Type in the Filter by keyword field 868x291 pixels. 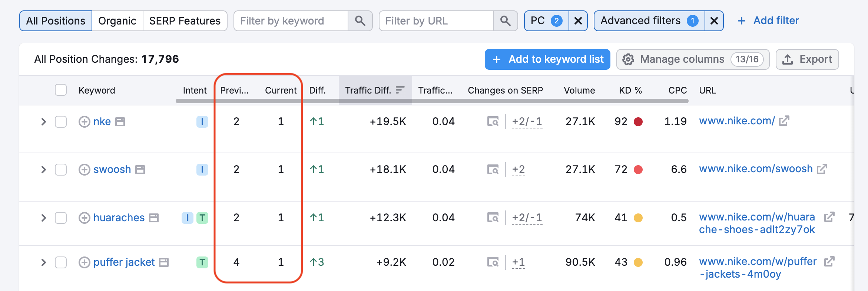[291, 21]
